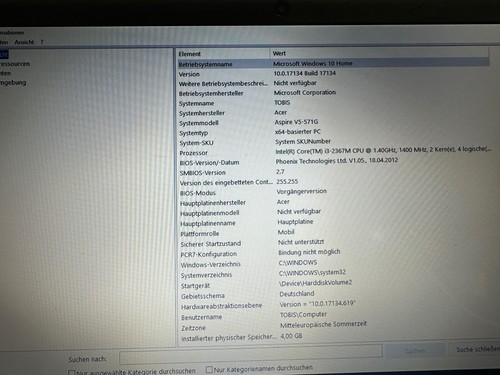Click the Intel Core i3-2367M processor value
The height and width of the screenshot is (375, 500).
pyautogui.click(x=383, y=150)
